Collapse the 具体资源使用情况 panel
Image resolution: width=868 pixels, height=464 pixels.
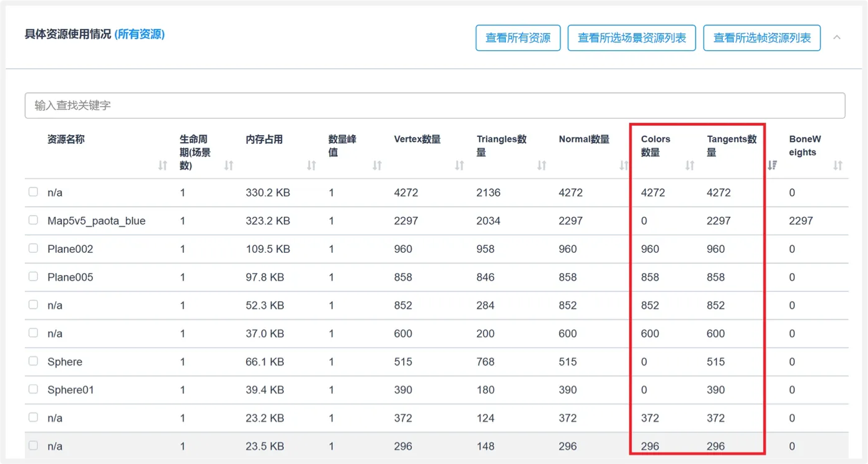pos(837,38)
